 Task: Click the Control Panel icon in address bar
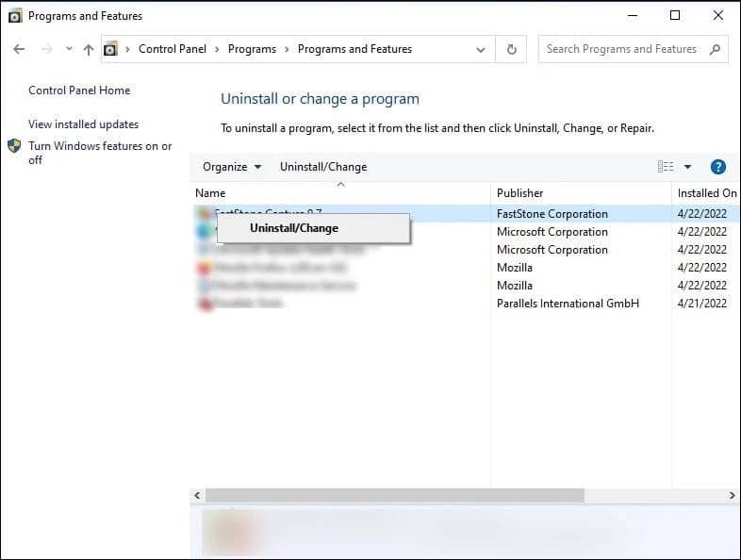tap(110, 49)
